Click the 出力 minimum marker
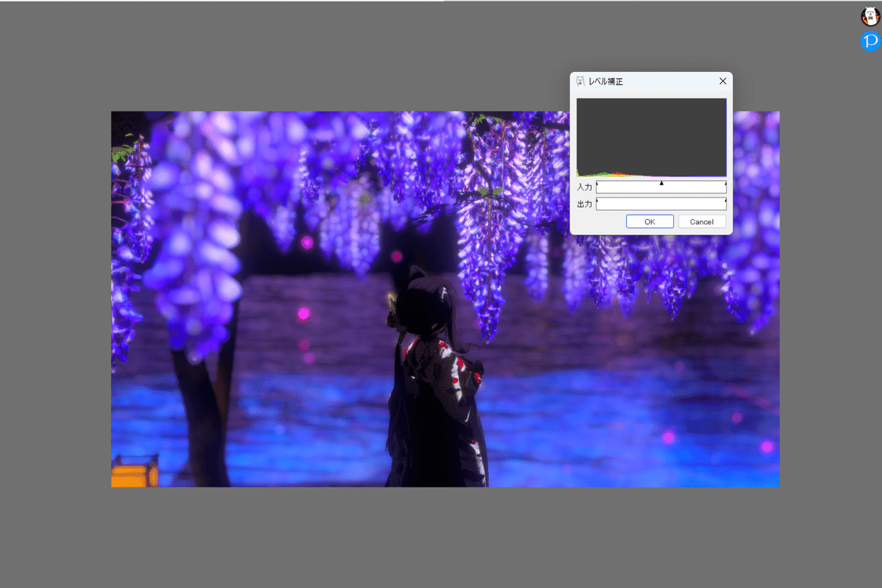 coord(597,200)
